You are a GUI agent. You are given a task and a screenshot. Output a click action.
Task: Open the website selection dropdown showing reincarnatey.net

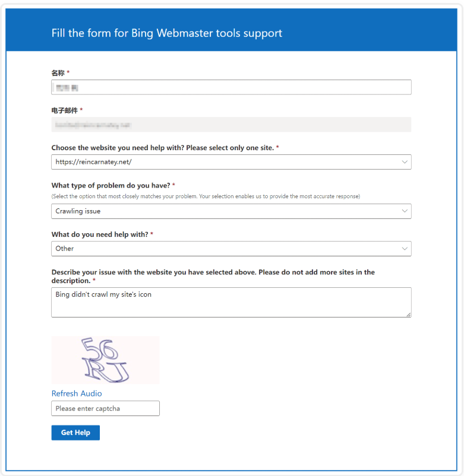[x=226, y=162]
